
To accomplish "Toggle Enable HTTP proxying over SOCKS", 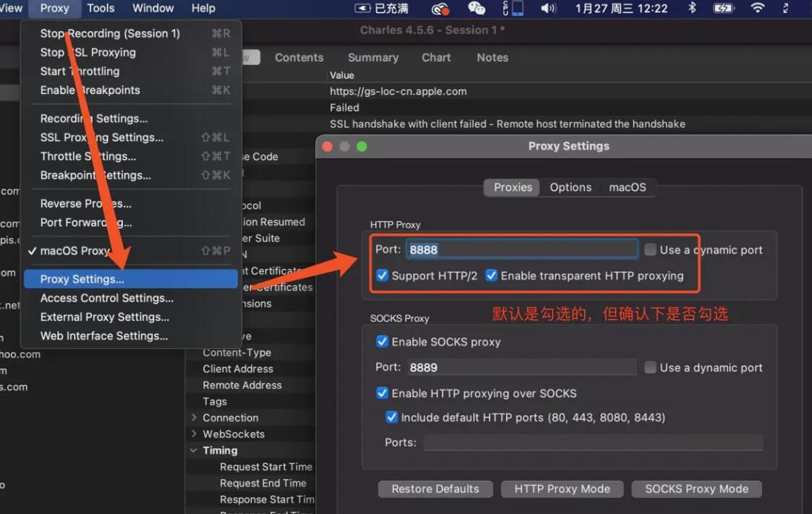I will tap(383, 393).
